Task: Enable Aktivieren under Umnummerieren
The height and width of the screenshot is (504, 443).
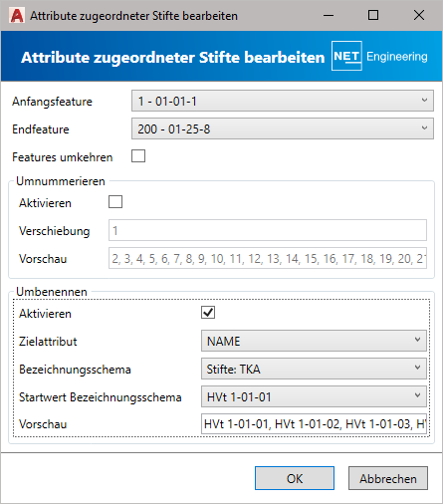Action: (x=115, y=202)
